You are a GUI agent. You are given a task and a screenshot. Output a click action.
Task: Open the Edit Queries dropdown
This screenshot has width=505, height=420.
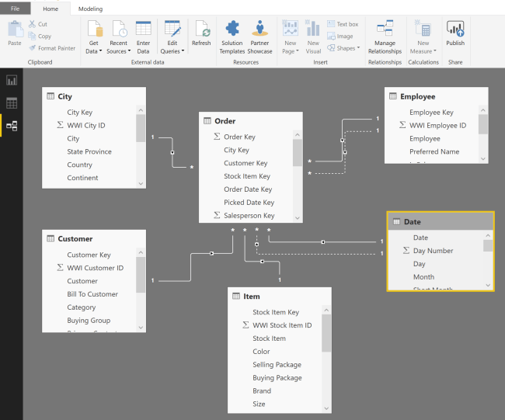click(x=172, y=47)
